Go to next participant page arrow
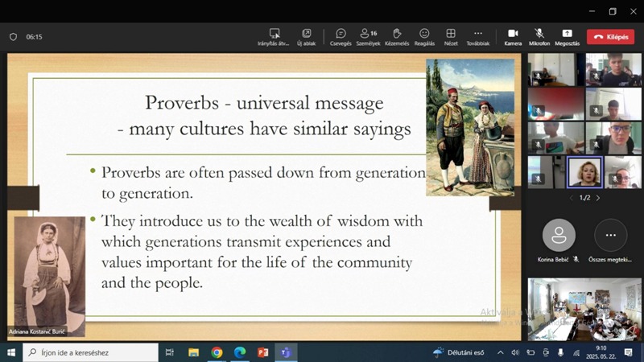 [598, 198]
